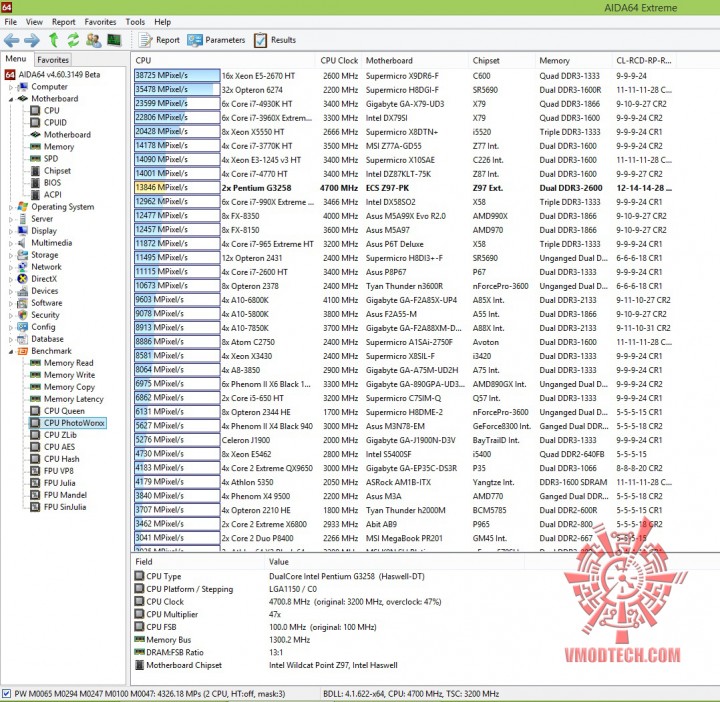
Task: Sort by the CL-RCD-RP-R column header
Action: click(645, 61)
